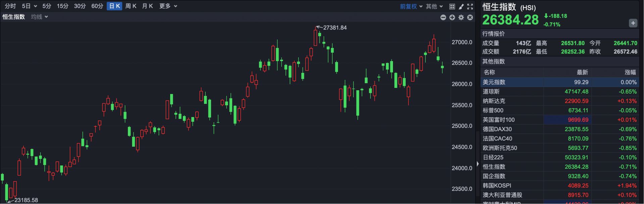The image size is (644, 204).
Task: Open chart settings gear icon
Action: tap(461, 17)
